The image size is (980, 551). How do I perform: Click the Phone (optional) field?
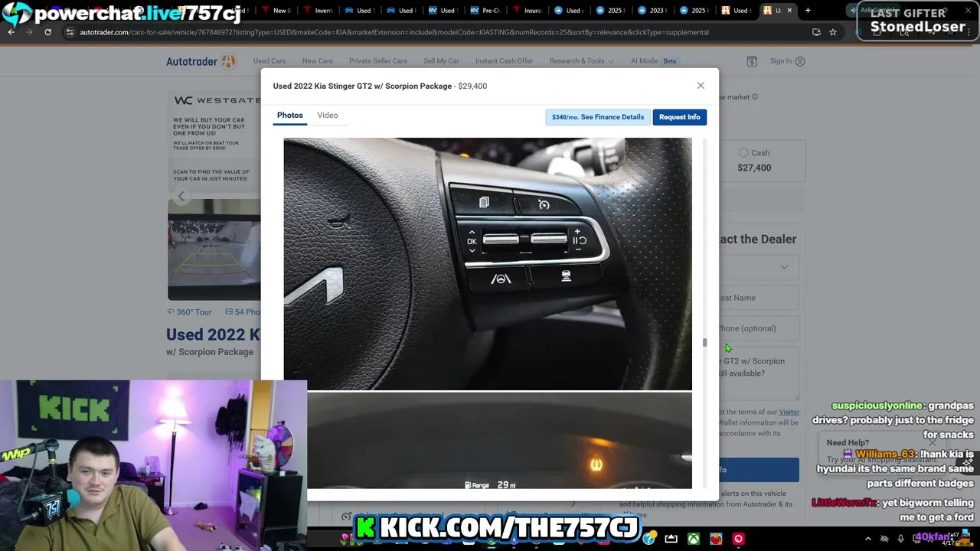tap(758, 328)
